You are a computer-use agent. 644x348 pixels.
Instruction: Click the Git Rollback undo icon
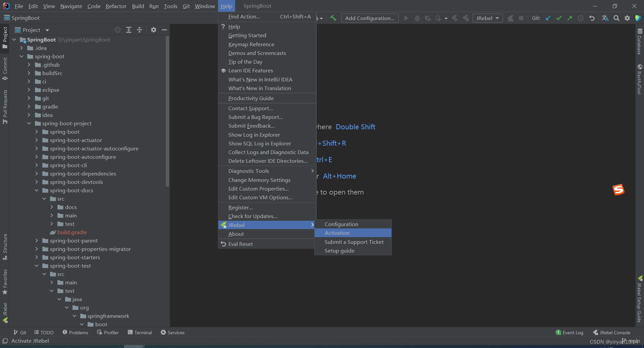(592, 18)
